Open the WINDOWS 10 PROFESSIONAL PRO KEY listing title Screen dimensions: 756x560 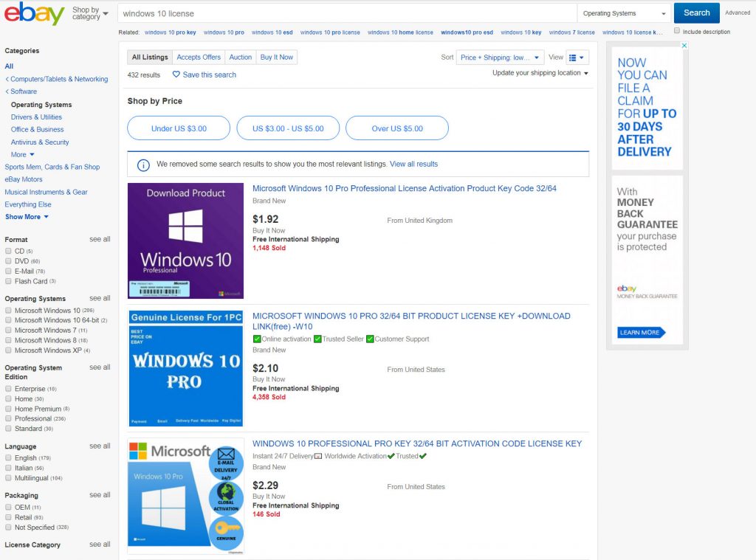[417, 444]
